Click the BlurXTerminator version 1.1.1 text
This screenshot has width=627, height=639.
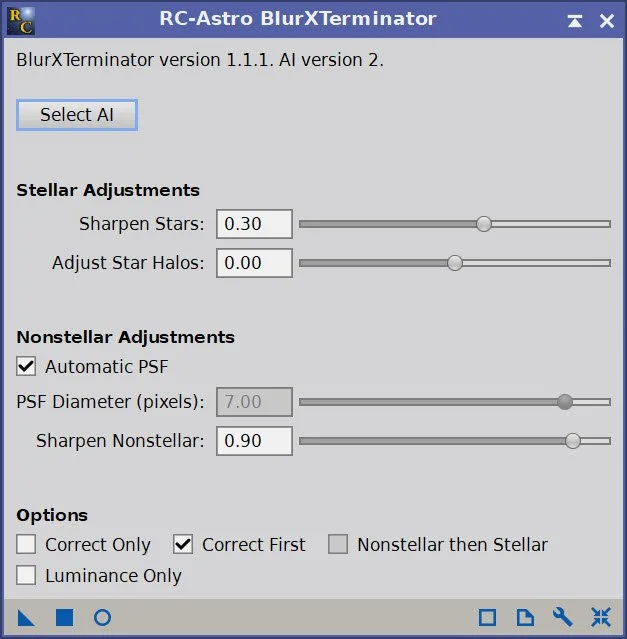pyautogui.click(x=200, y=60)
